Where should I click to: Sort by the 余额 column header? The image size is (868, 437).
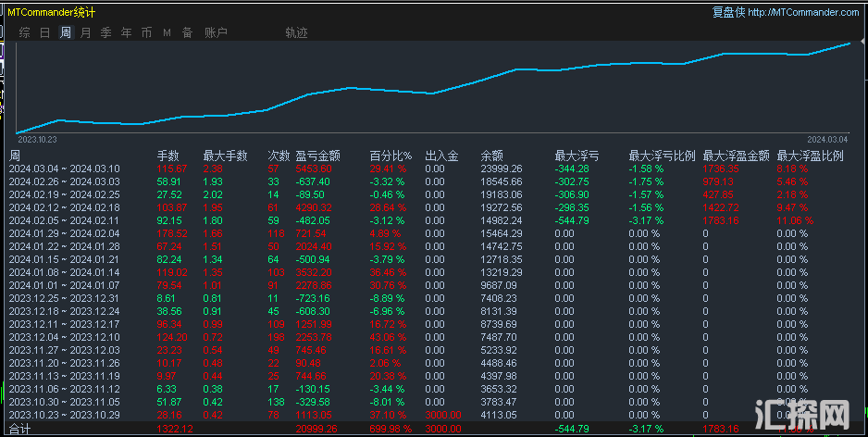coord(491,156)
